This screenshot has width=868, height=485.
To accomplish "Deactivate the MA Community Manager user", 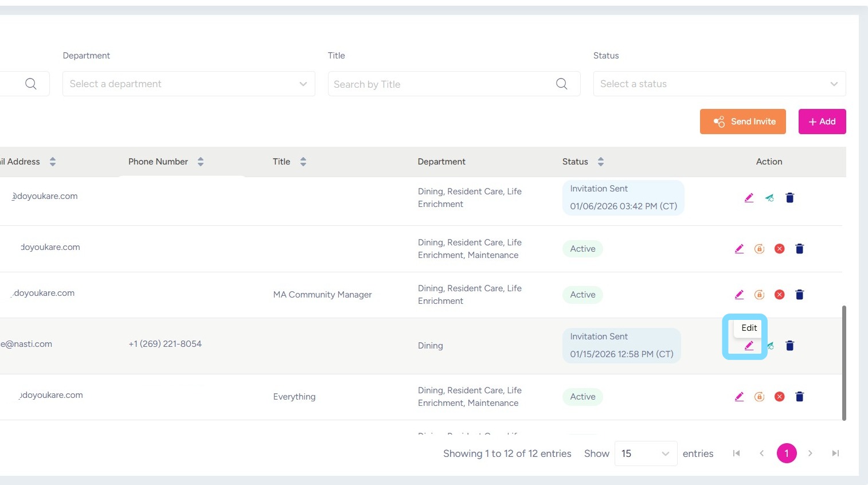I will pos(779,295).
